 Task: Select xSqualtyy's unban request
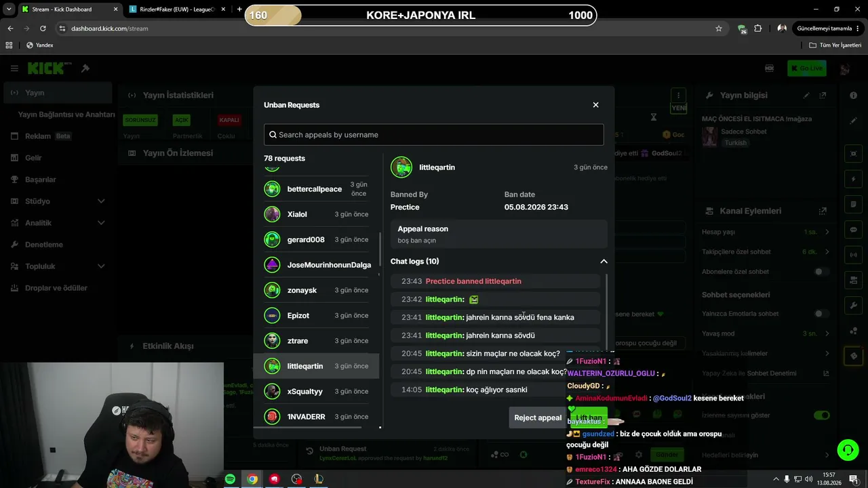[x=316, y=391]
